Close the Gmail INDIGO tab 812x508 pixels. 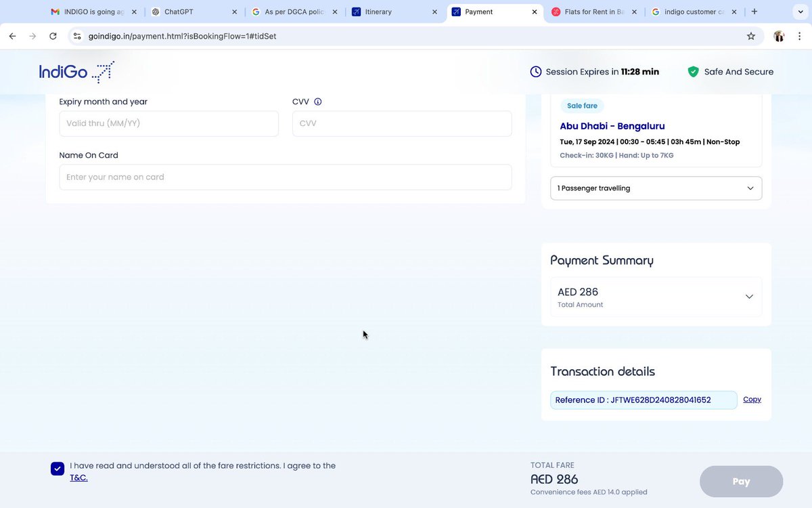pos(134,12)
